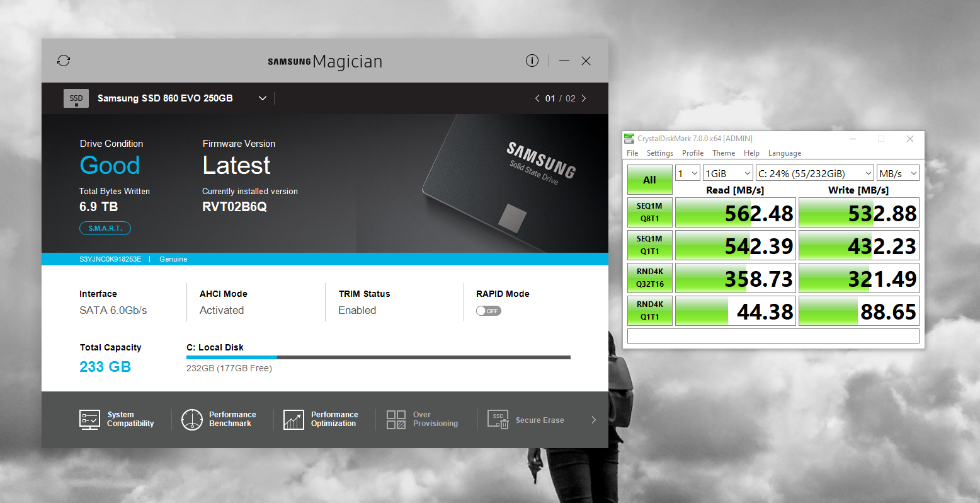
Task: Click the 532.88 write result
Action: (x=859, y=213)
